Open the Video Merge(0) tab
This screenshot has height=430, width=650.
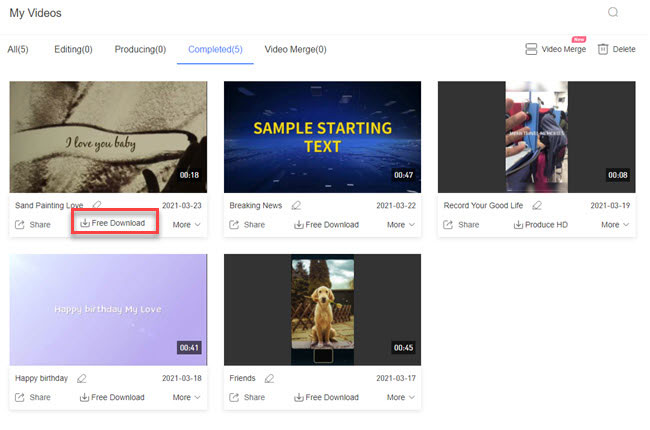[296, 49]
